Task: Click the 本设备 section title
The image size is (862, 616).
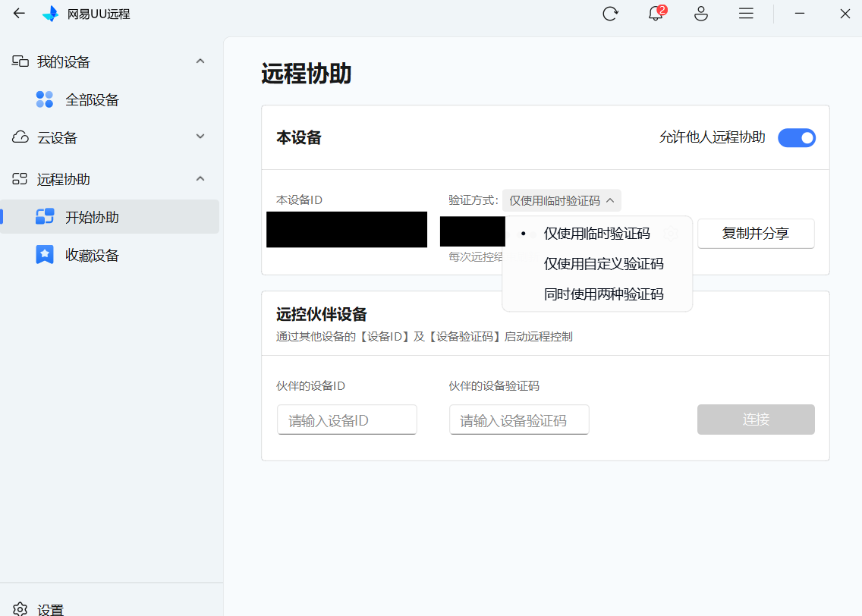Action: pyautogui.click(x=298, y=137)
